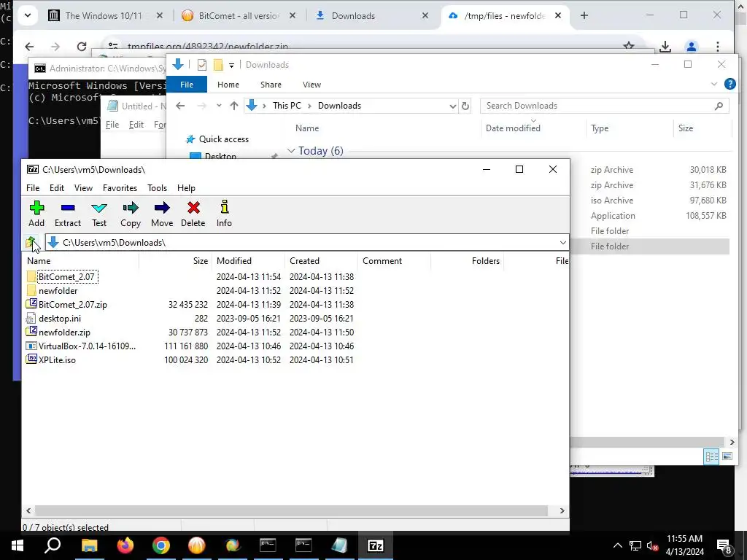This screenshot has width=747, height=560.
Task: Sort 7-Zip list by Modified column
Action: (248, 261)
